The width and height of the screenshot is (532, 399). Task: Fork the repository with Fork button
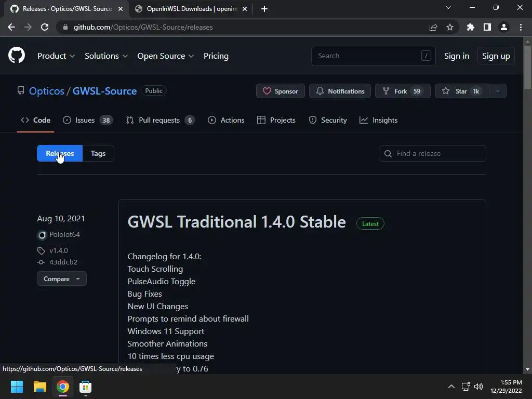tap(403, 91)
